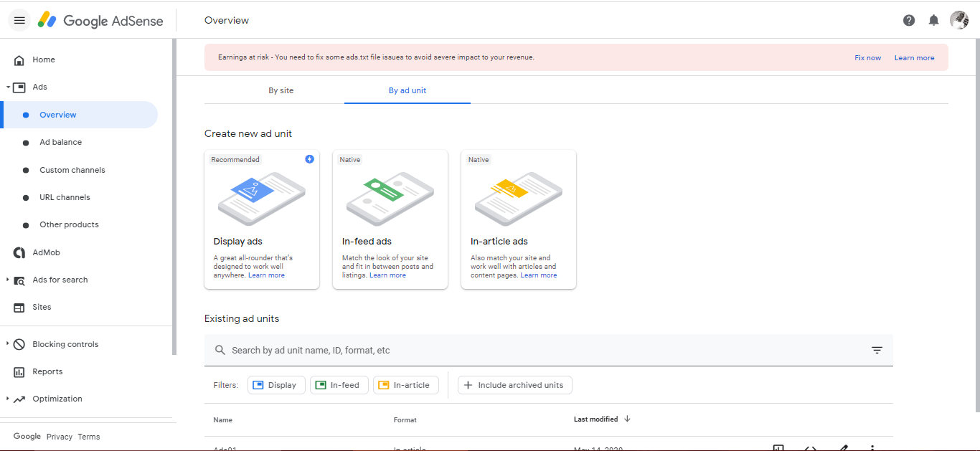This screenshot has height=451, width=980.
Task: Click the Name column header
Action: click(x=222, y=420)
